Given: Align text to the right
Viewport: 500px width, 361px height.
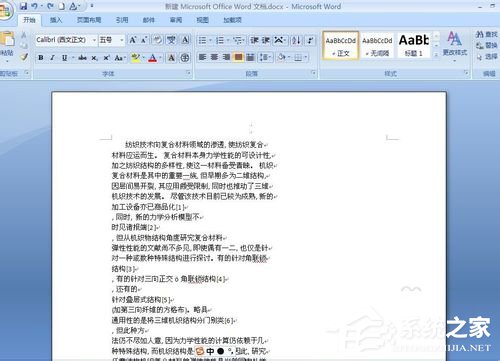Looking at the screenshot, I should (x=226, y=57).
